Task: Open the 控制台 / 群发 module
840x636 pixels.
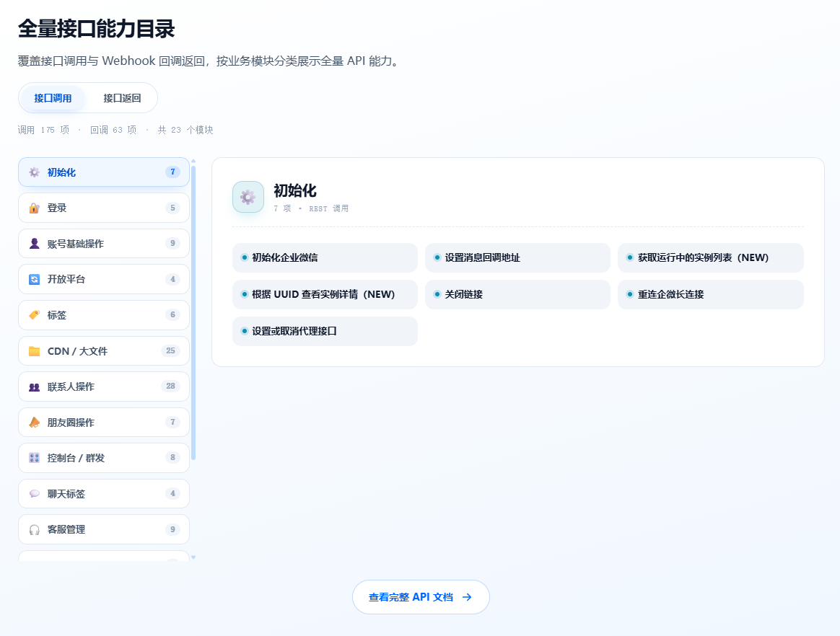Action: coord(104,458)
